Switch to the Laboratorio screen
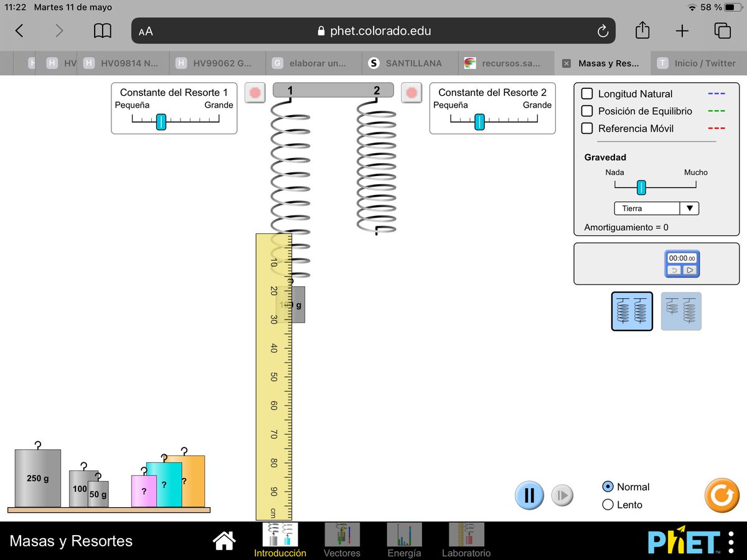Viewport: 747px width, 560px height. [x=466, y=540]
